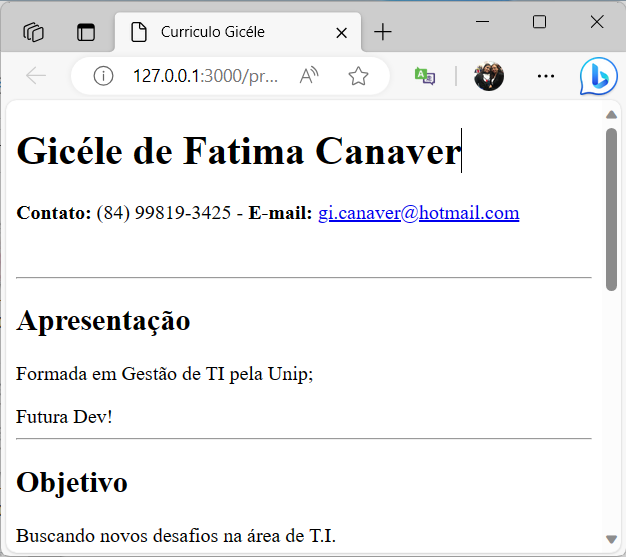Screen dimensions: 626x557
Task: Minimize the browser window
Action: coord(482,22)
